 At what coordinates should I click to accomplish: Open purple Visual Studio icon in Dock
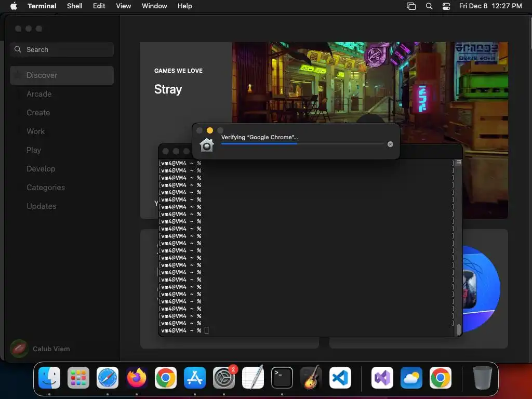tap(382, 378)
